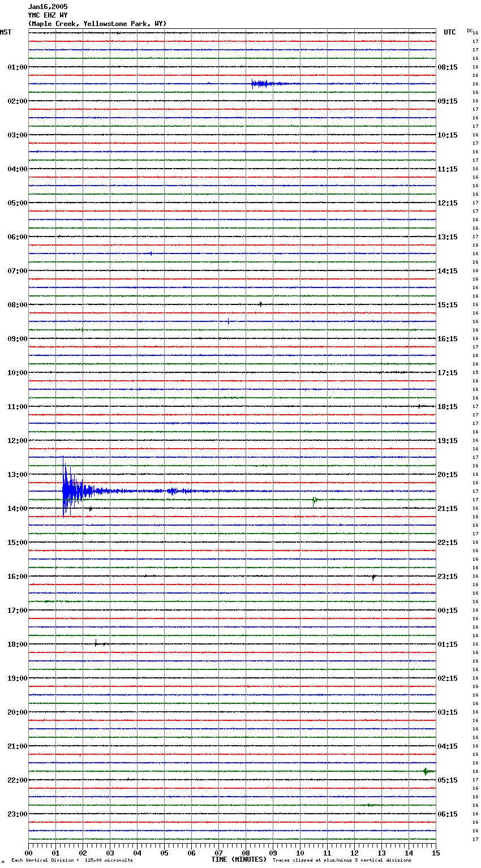Select the station code YMC EHZ WY
The width and height of the screenshot is (481, 868).
(x=48, y=15)
